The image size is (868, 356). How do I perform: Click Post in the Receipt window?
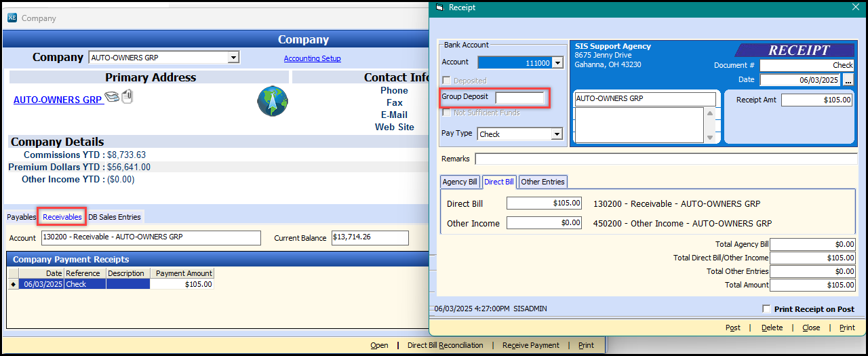[x=733, y=328]
